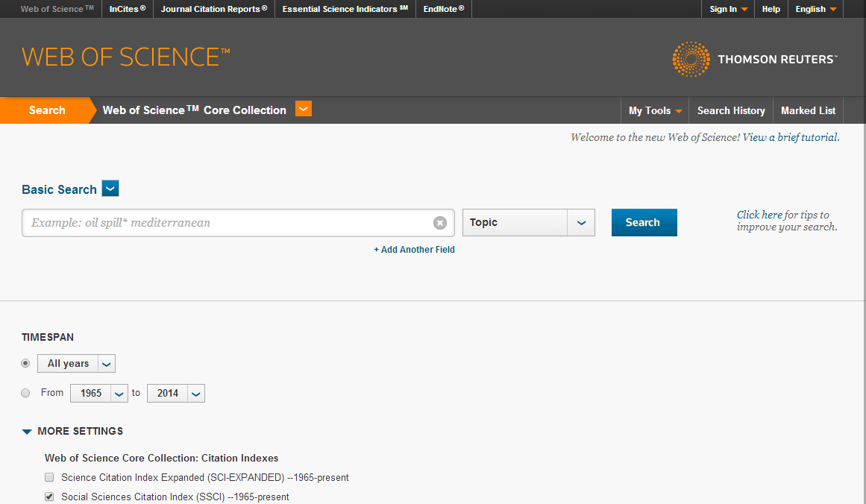866x504 pixels.
Task: Go to InCites in the top bar
Action: click(128, 9)
